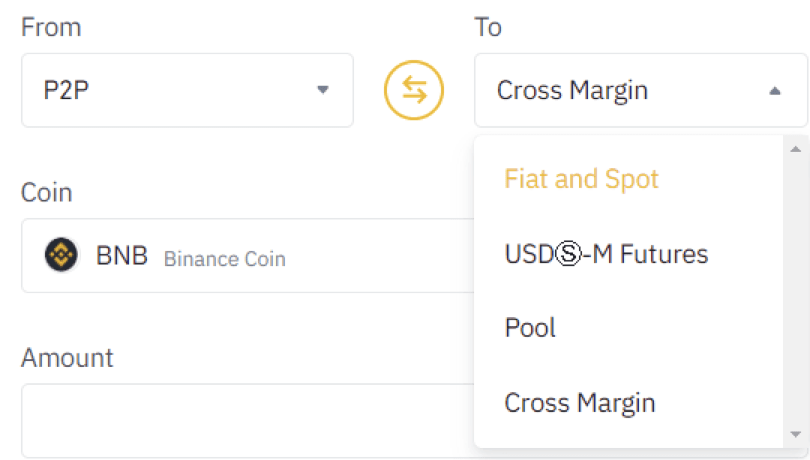Click the dropdown list scroll-up arrow
The width and height of the screenshot is (810, 460).
796,149
